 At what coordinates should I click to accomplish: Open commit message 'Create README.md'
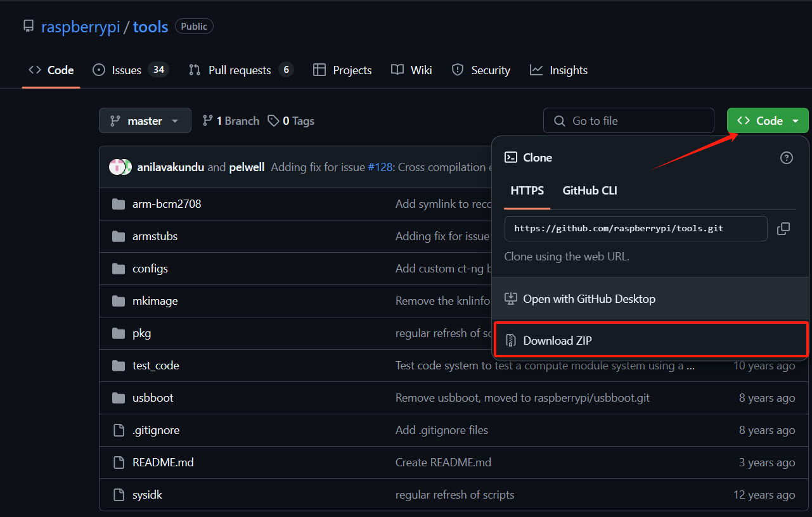pyautogui.click(x=443, y=463)
